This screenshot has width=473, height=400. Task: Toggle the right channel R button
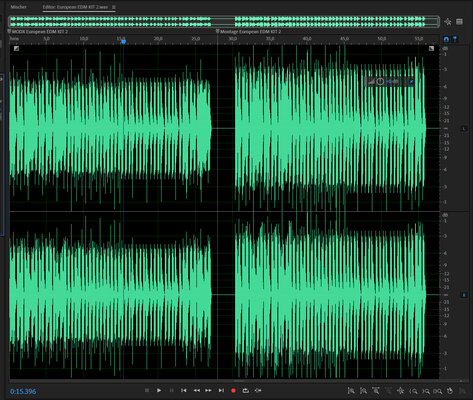[464, 295]
